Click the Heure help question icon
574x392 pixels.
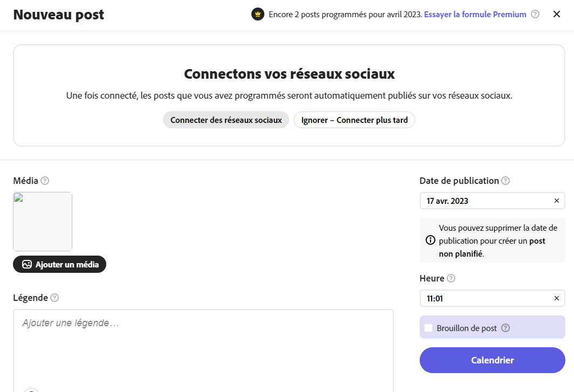pos(451,279)
